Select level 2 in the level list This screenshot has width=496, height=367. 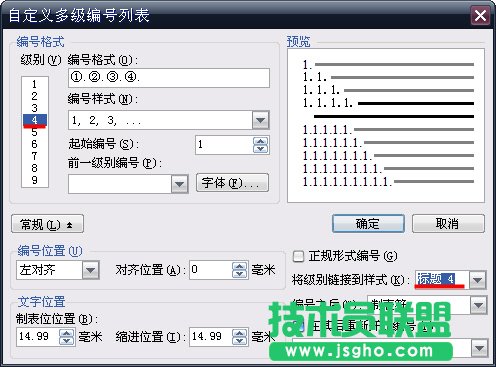pos(35,96)
